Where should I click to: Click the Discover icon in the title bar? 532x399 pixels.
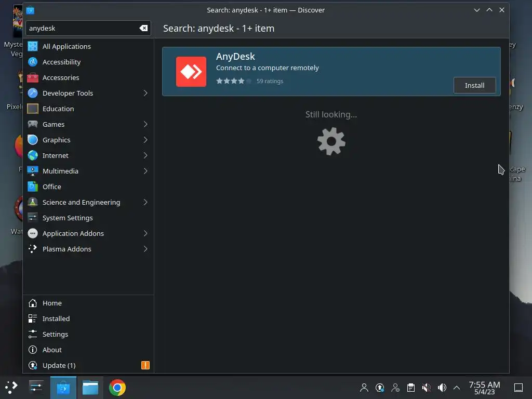point(30,10)
